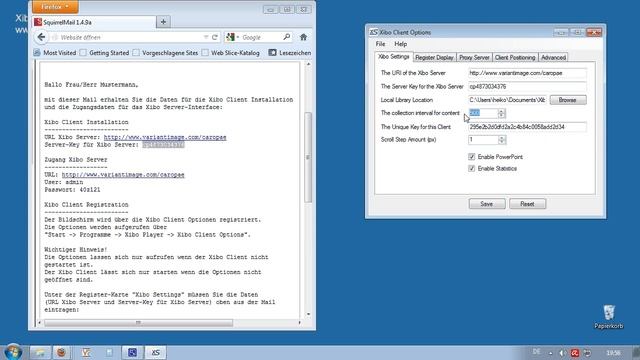
Task: Click the volume speaker tray icon
Action: pyautogui.click(x=562, y=353)
